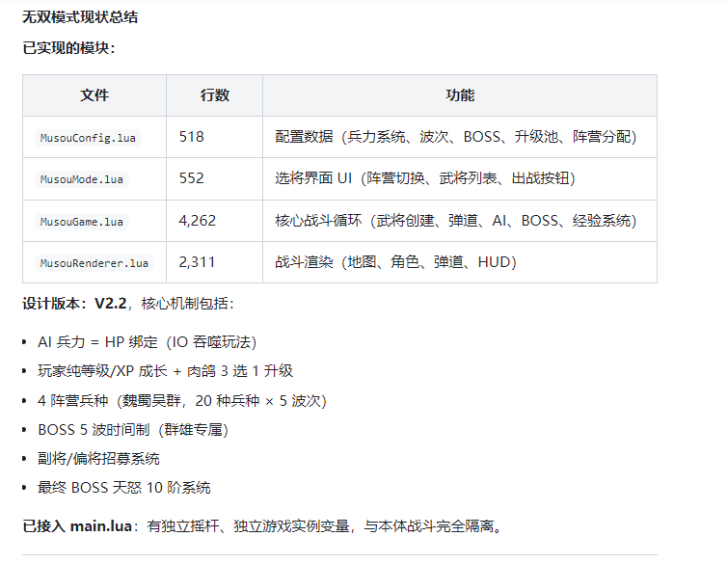This screenshot has height=564, width=728.
Task: Select the 已接入 main.lua paragraph
Action: tap(263, 526)
